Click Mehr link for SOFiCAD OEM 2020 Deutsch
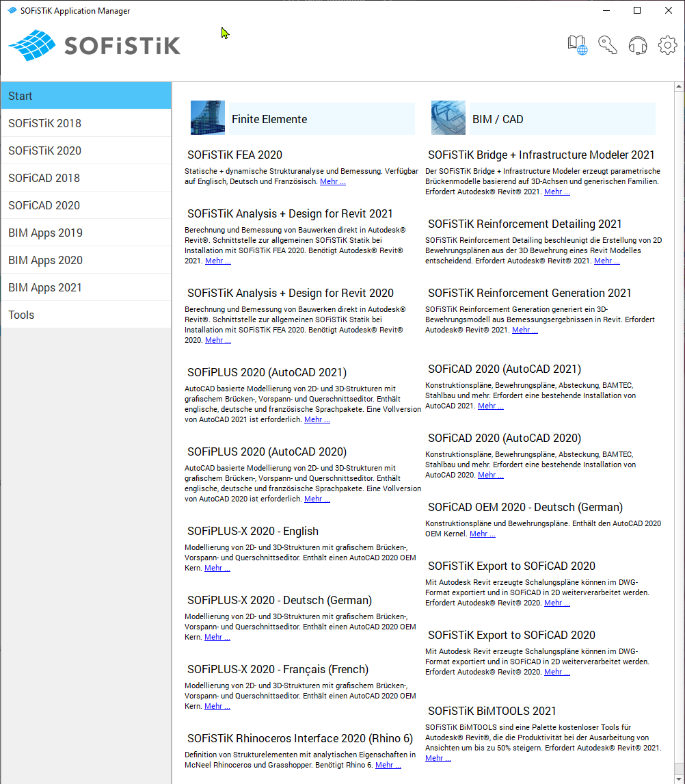This screenshot has width=685, height=784. coord(483,534)
